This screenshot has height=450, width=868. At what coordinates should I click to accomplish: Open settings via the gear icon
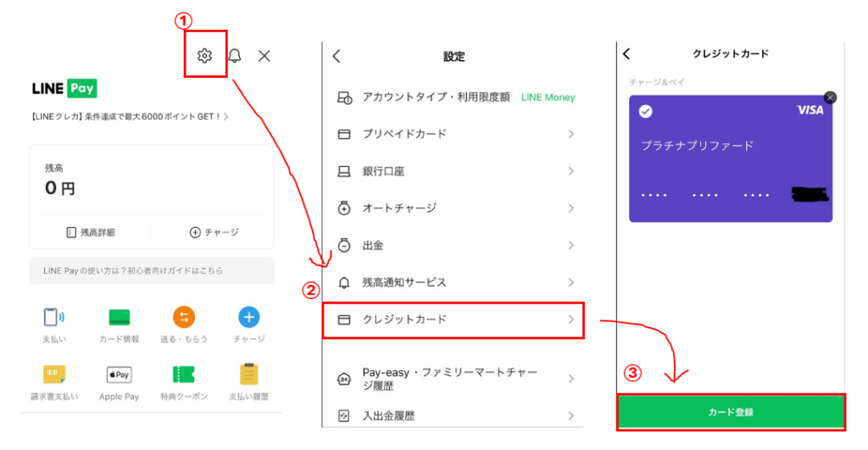tap(205, 55)
